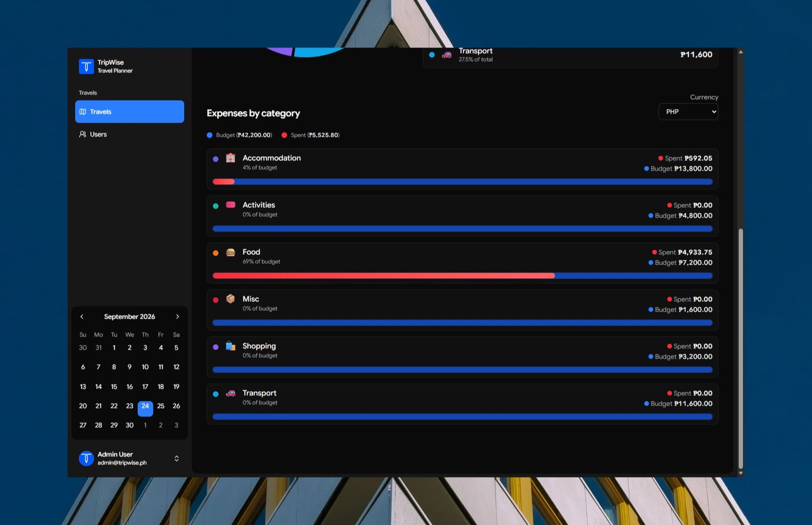Open the PHP currency dropdown
The image size is (812, 525).
point(688,112)
